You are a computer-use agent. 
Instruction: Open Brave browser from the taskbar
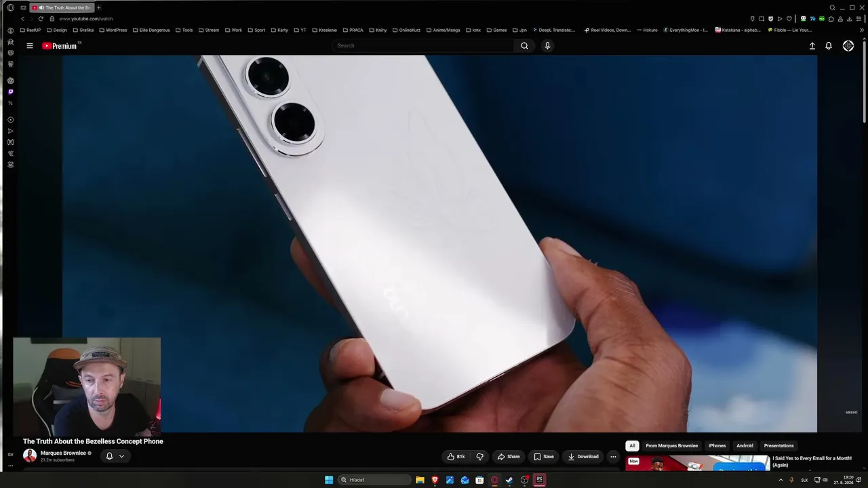tap(435, 480)
